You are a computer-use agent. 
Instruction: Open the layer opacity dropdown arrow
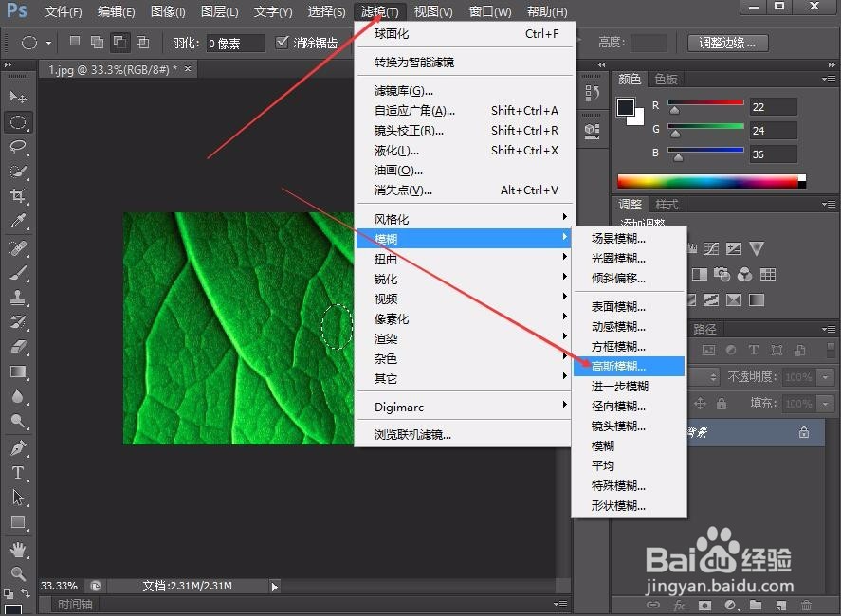[x=823, y=377]
